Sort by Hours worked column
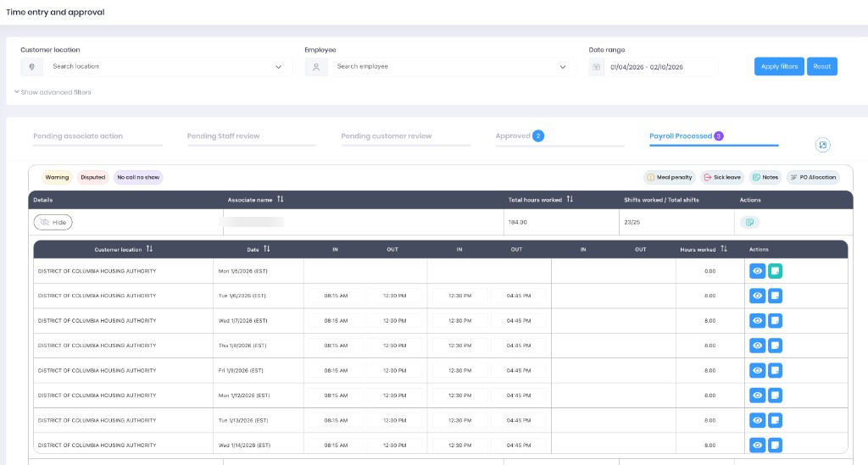This screenshot has width=868, height=465. tap(724, 249)
